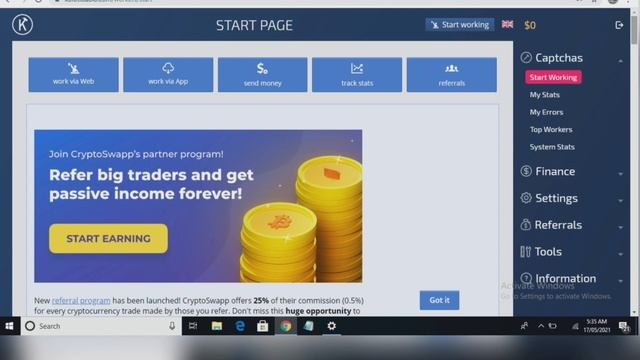Expand the Settings menu section
The image size is (640, 360).
coord(571,198)
